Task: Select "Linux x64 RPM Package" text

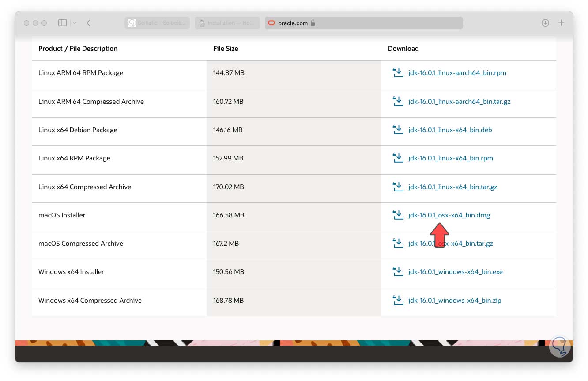Action: click(x=74, y=158)
